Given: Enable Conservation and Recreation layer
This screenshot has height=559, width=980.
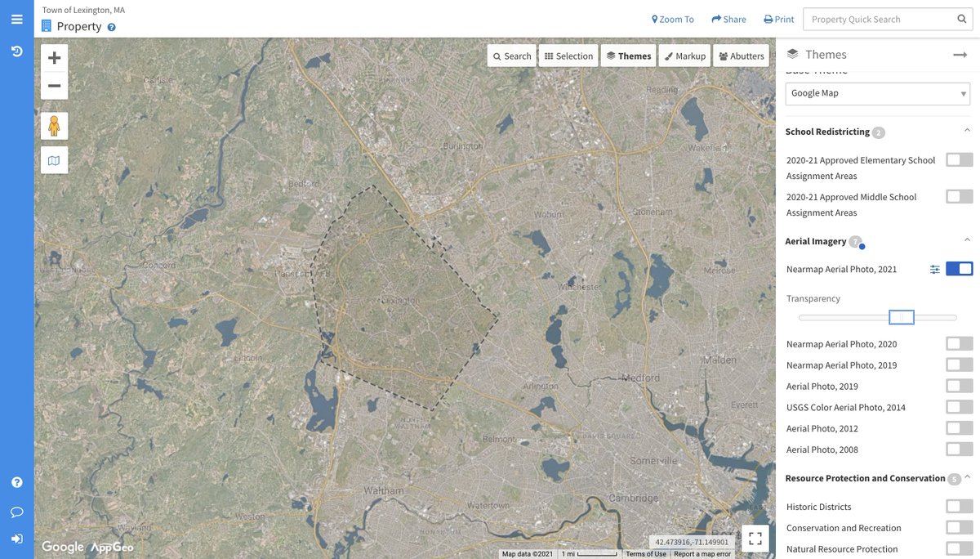Looking at the screenshot, I should pos(960,528).
